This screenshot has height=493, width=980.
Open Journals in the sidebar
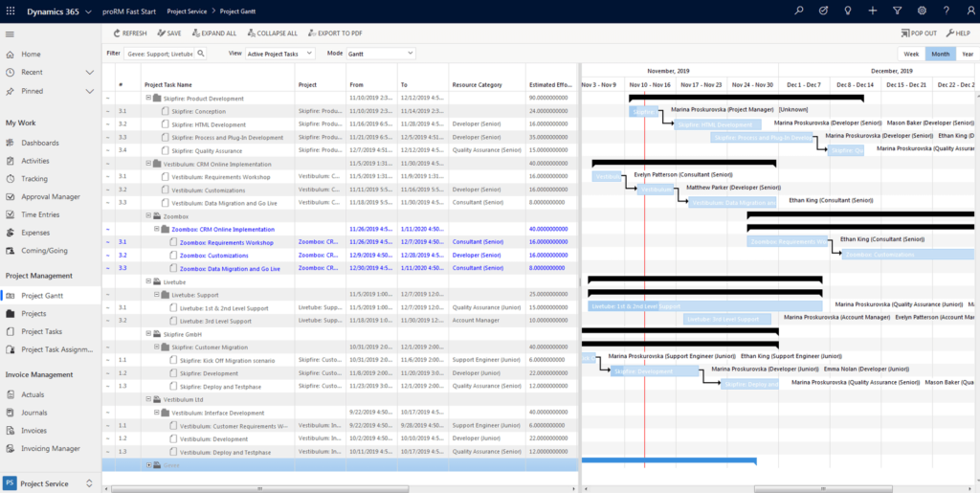34,413
